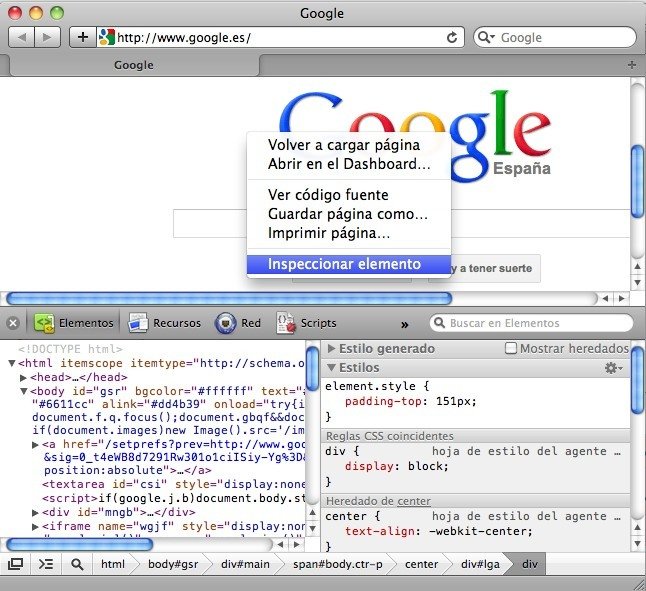Screen dimensions: 646x591
Task: Expand the iframe wgjf node
Action: tap(35, 527)
